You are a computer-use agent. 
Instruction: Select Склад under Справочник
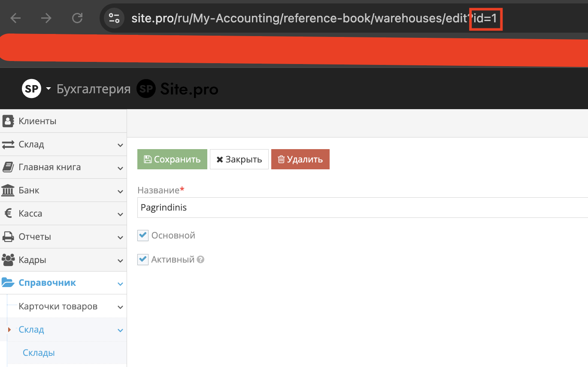[31, 330]
